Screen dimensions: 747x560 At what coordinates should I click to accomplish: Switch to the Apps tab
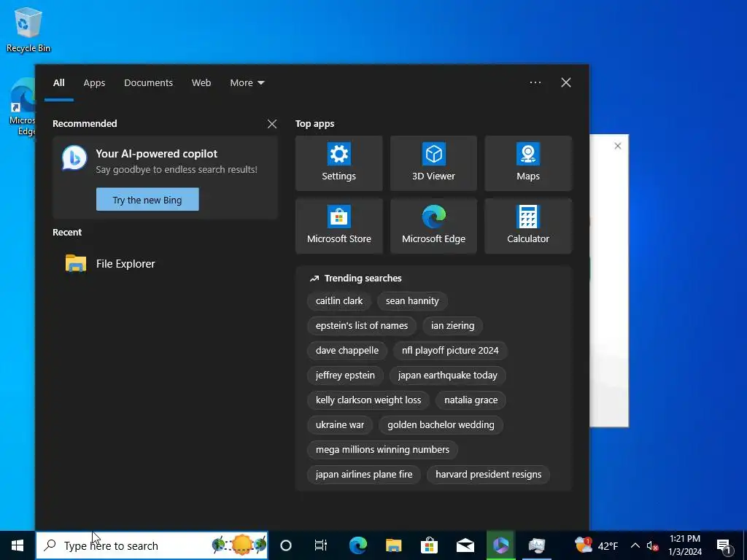[94, 83]
